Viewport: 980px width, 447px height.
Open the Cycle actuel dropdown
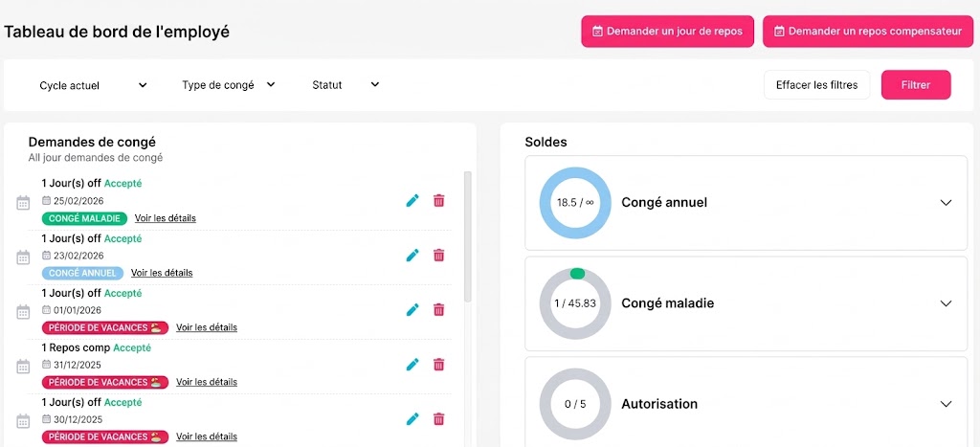tap(93, 85)
